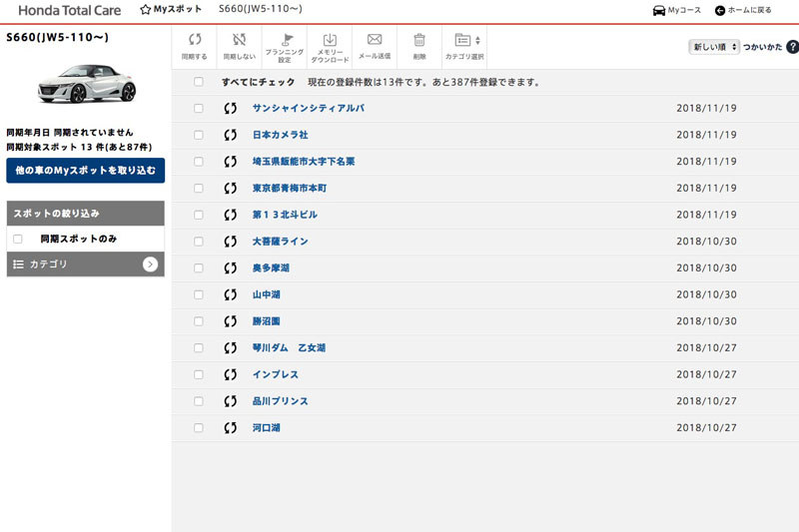Click sync icon of サンシャインシティアルパ
Screen dimensions: 799x532
(x=231, y=108)
